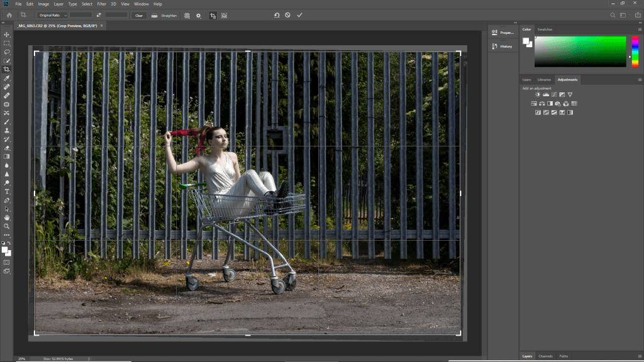Click the Clear button
This screenshot has width=644, height=362.
coord(139,15)
